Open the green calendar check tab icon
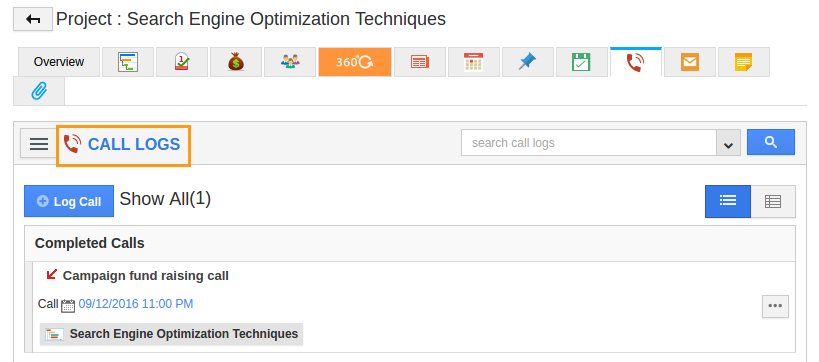Screen dimensions: 819x362 [582, 62]
